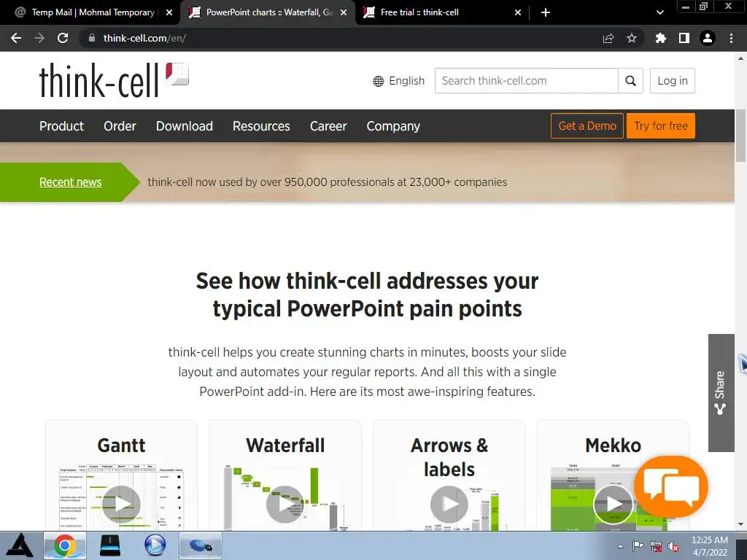
Task: Switch to the Free trial think-cell tab
Action: 442,12
